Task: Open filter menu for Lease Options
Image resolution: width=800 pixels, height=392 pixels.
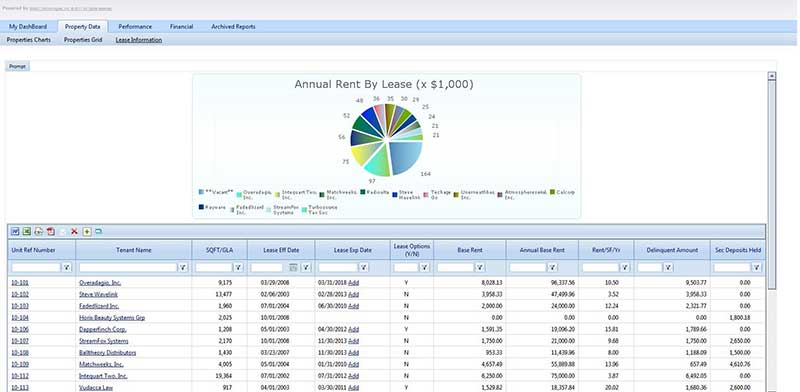Action: click(x=424, y=267)
